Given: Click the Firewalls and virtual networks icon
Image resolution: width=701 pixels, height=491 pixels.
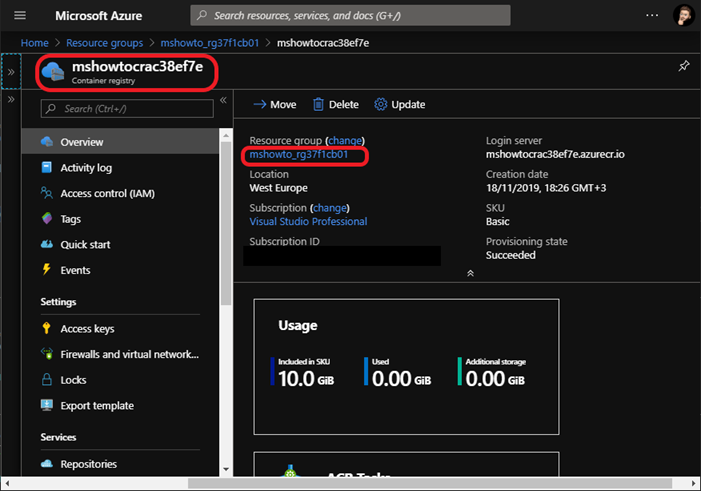Looking at the screenshot, I should coord(46,354).
